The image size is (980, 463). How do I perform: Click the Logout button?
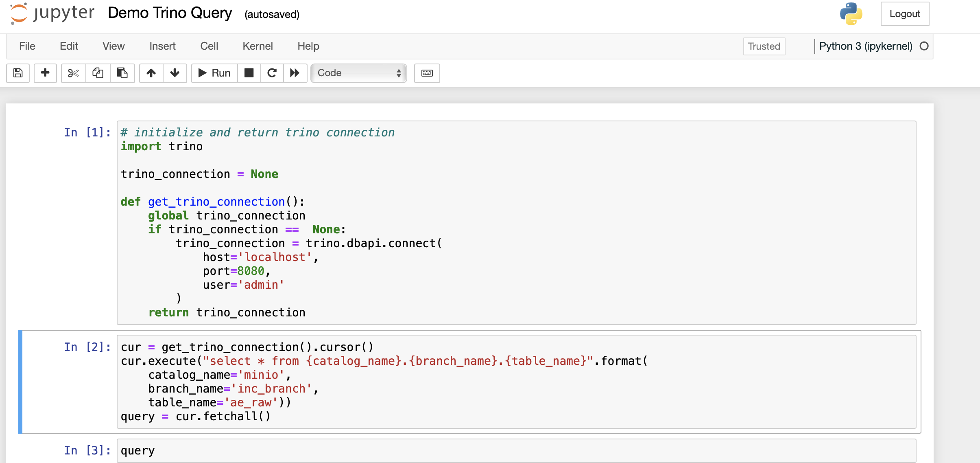click(904, 14)
